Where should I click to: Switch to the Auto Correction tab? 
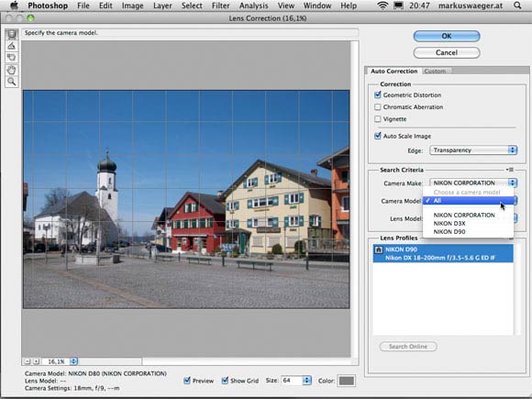(393, 72)
